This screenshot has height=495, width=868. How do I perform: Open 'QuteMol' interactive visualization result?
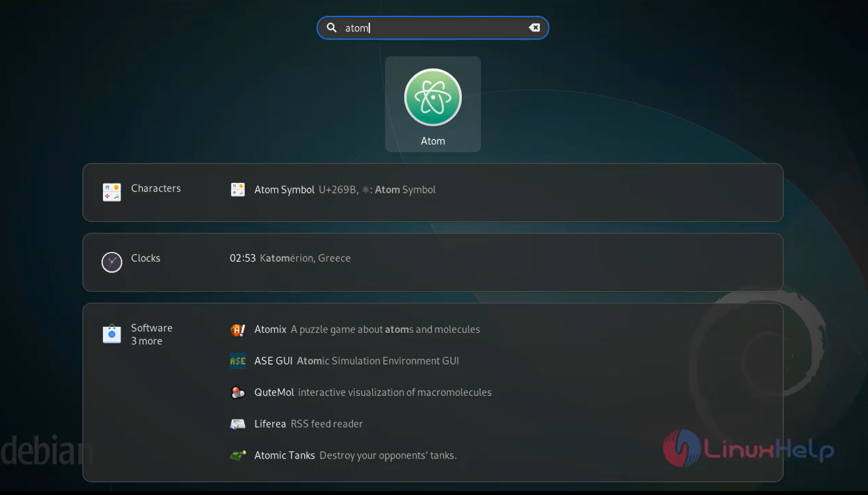click(x=373, y=392)
